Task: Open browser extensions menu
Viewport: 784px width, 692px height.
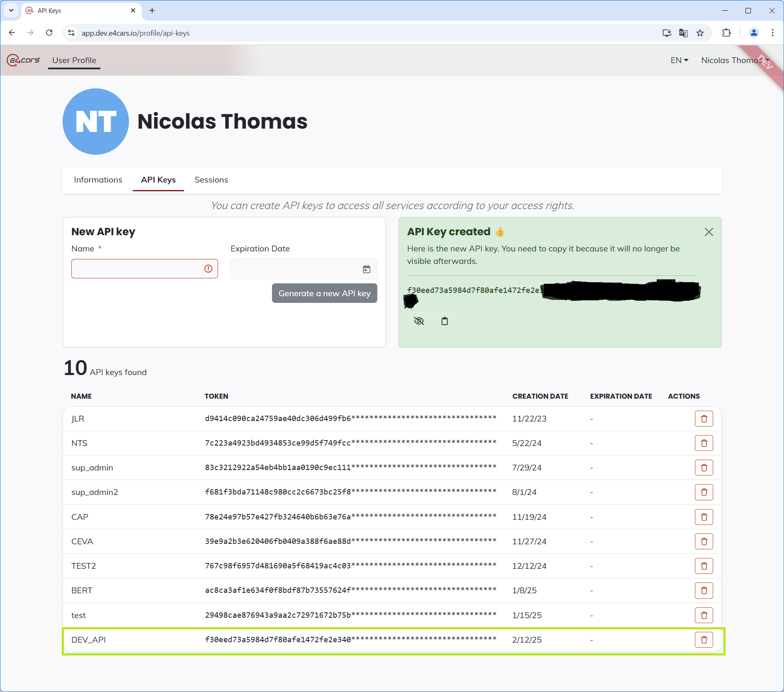Action: tap(726, 33)
